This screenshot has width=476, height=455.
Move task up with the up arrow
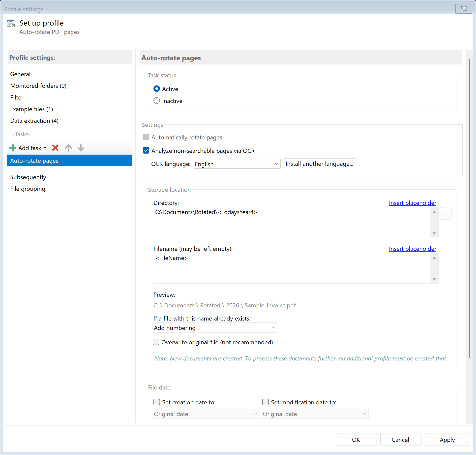(68, 148)
